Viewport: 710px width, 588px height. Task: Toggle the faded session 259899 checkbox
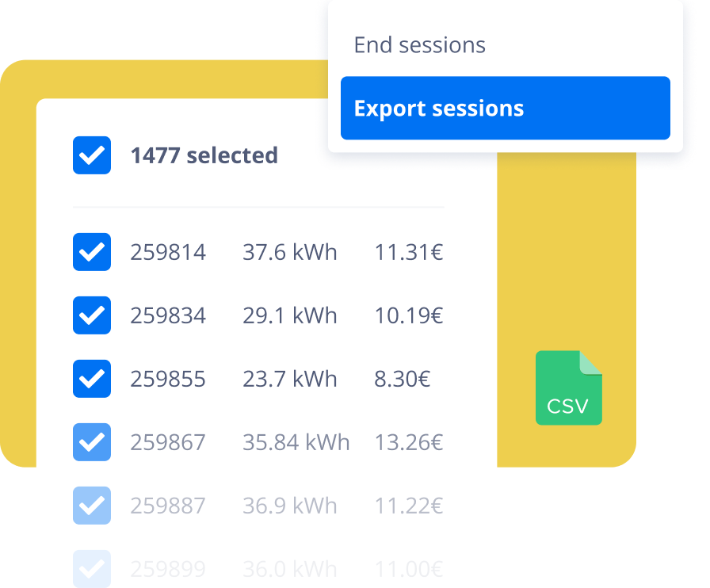coord(92,567)
